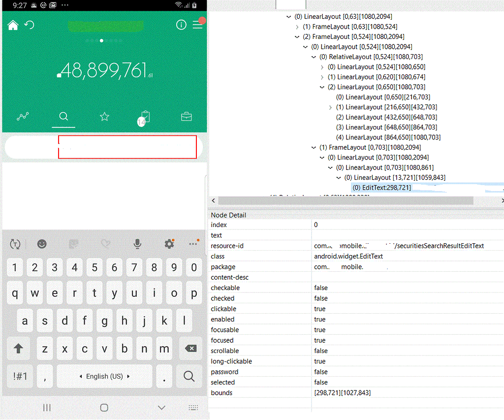Click the resource-id value securitiesSearchResultEditText

click(399, 246)
